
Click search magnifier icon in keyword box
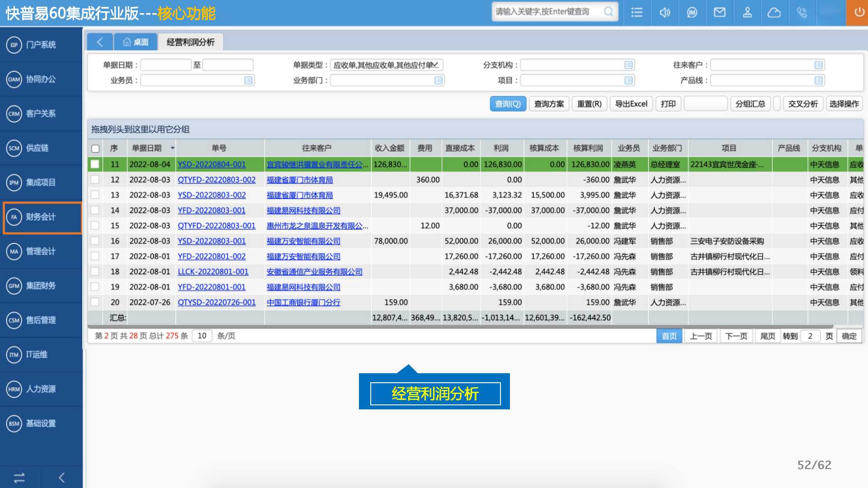coord(609,12)
